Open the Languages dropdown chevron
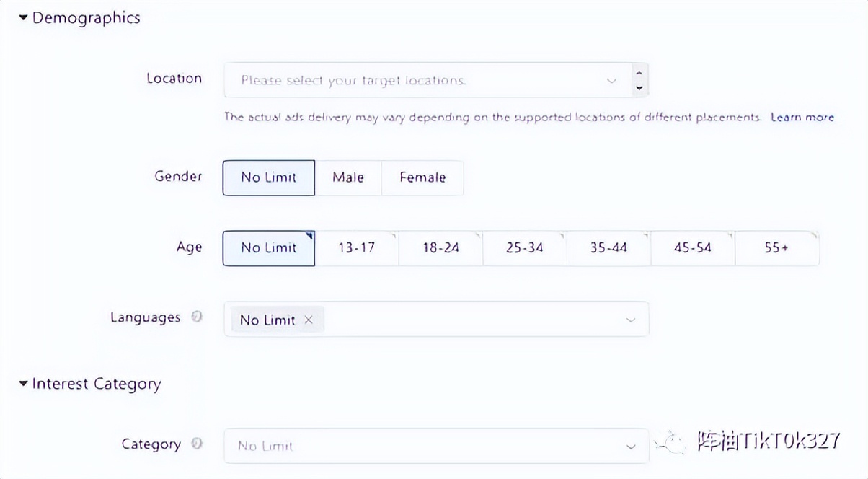This screenshot has height=479, width=868. 631,320
